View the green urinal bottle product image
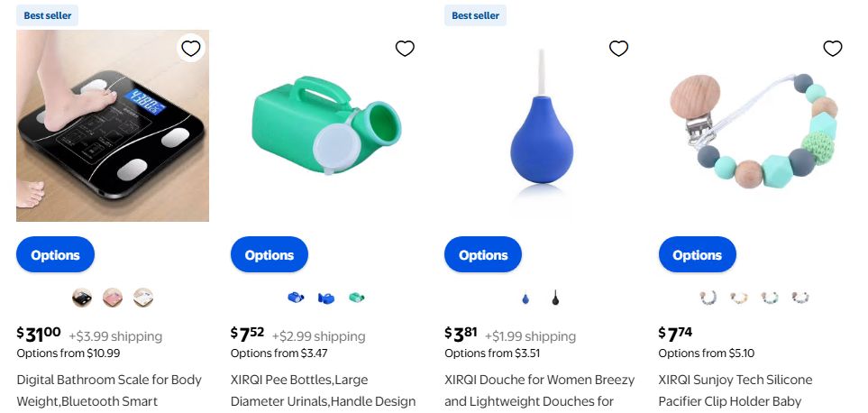 326,125
